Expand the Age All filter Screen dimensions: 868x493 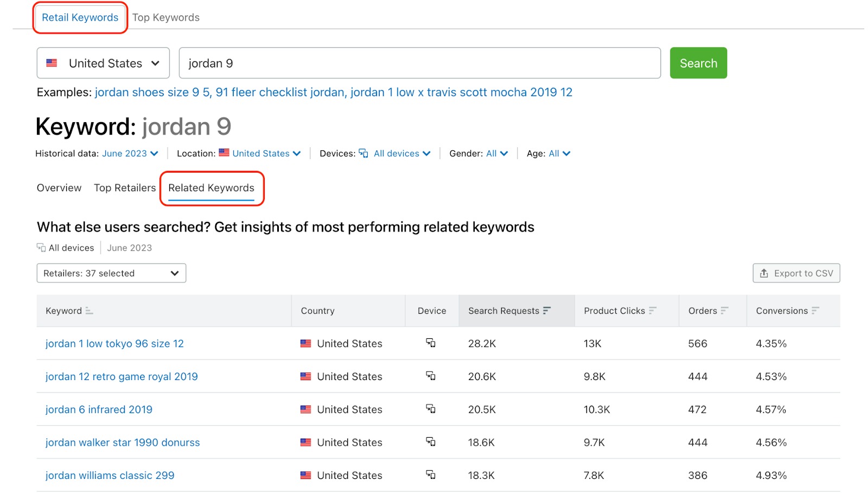click(x=559, y=154)
